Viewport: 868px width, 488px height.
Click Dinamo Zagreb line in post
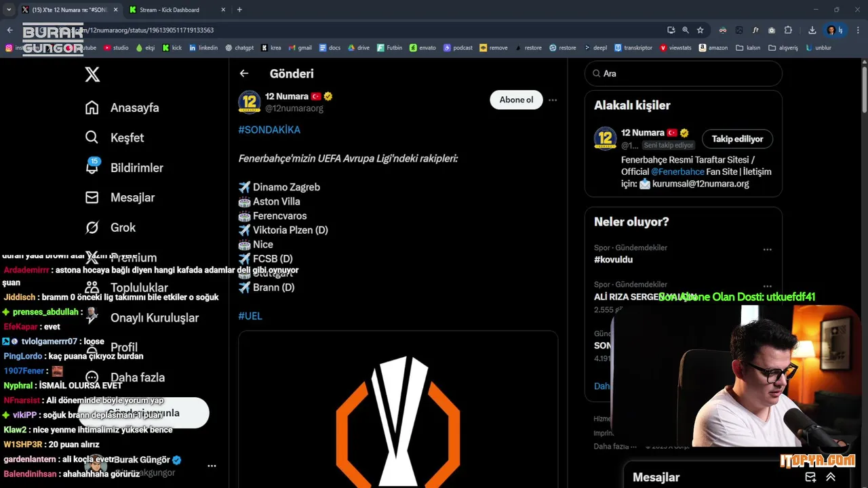tap(279, 187)
